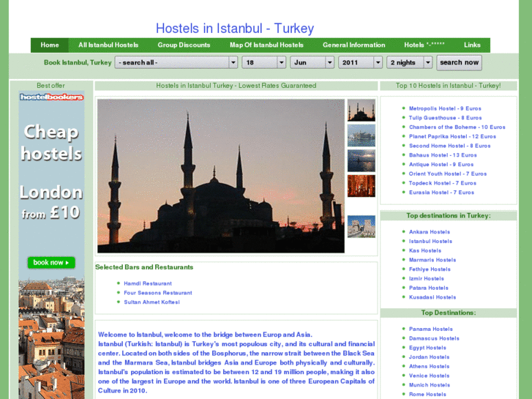Screen dimensions: 532x399
Task: Open the Home menu item
Action: [50, 45]
